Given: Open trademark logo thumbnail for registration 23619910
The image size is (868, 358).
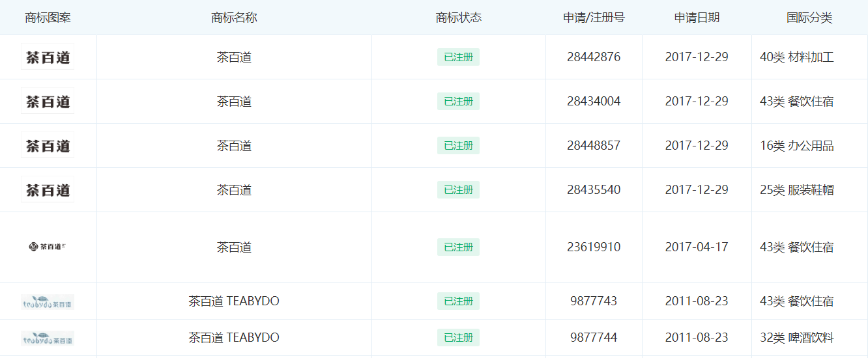Looking at the screenshot, I should [x=48, y=247].
